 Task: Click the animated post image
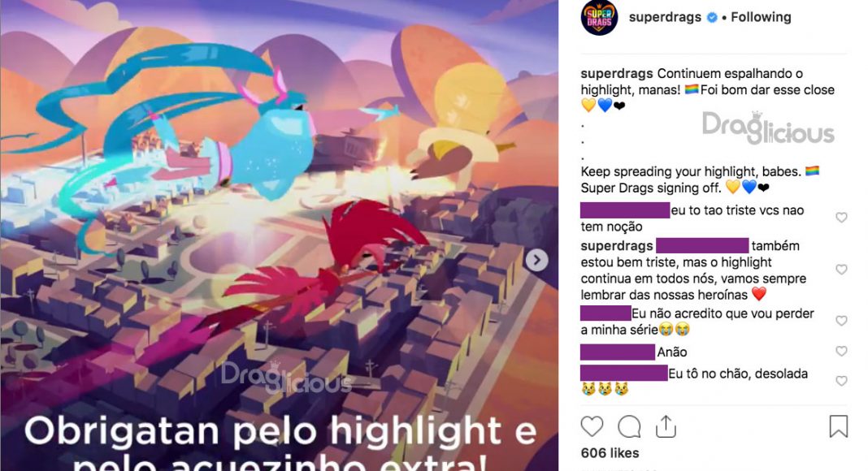coord(279,235)
